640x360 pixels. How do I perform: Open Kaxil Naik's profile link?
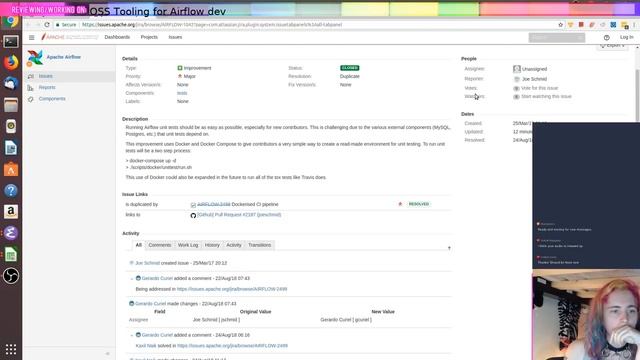tap(146, 346)
